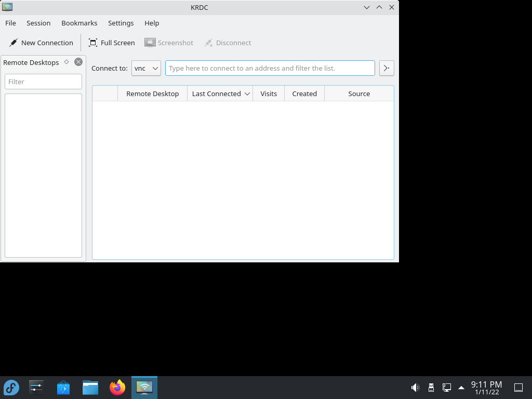Viewport: 532px width, 399px height.
Task: Open the vnc protocol dropdown
Action: 146,68
